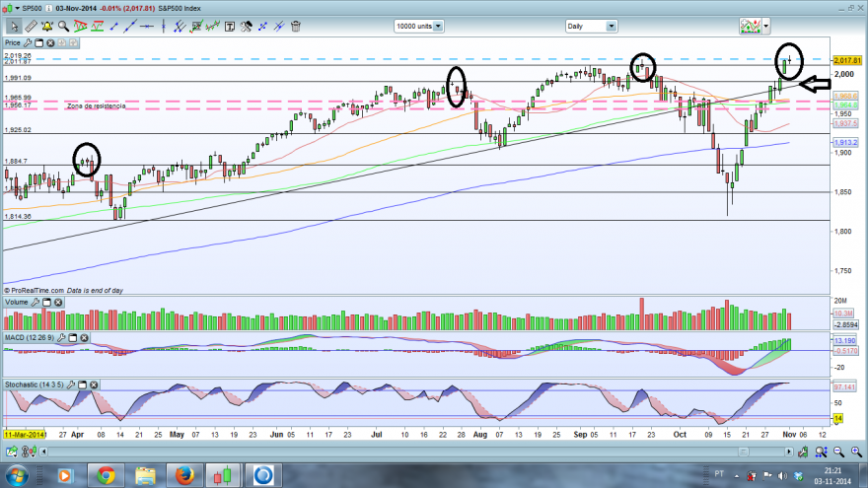The height and width of the screenshot is (488, 868).
Task: Remove the Stochastic indicator panel
Action: click(94, 384)
